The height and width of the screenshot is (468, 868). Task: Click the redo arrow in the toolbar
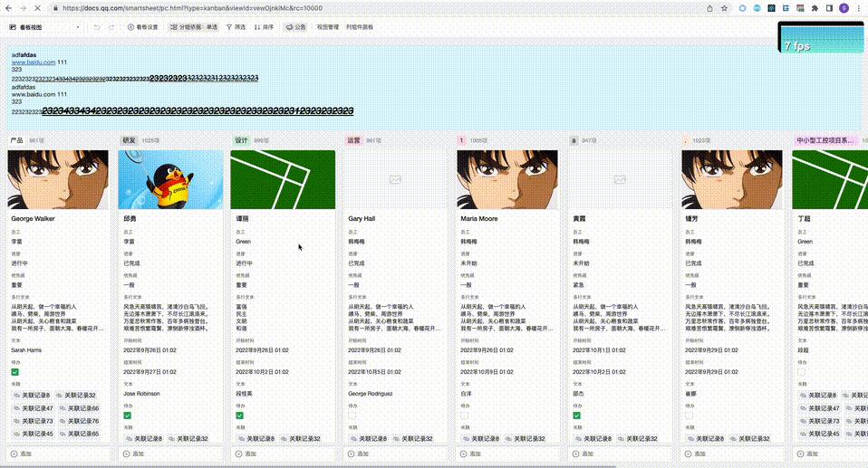(x=111, y=27)
